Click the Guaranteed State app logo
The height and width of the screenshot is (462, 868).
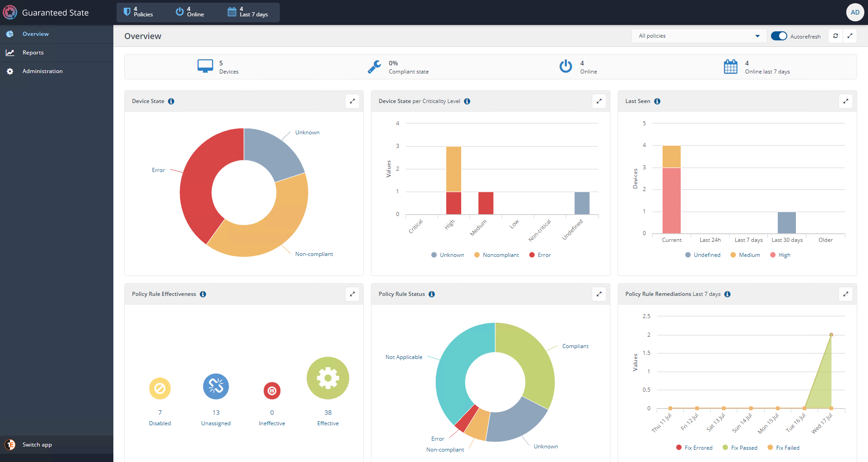tap(10, 12)
